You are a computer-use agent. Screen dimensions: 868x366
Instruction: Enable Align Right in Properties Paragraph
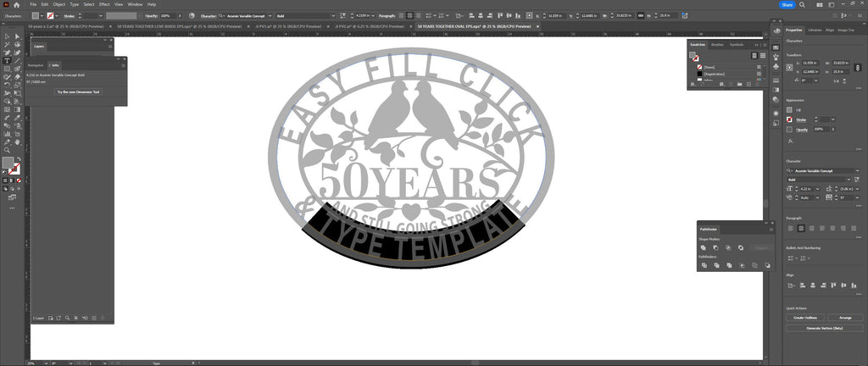pos(811,229)
